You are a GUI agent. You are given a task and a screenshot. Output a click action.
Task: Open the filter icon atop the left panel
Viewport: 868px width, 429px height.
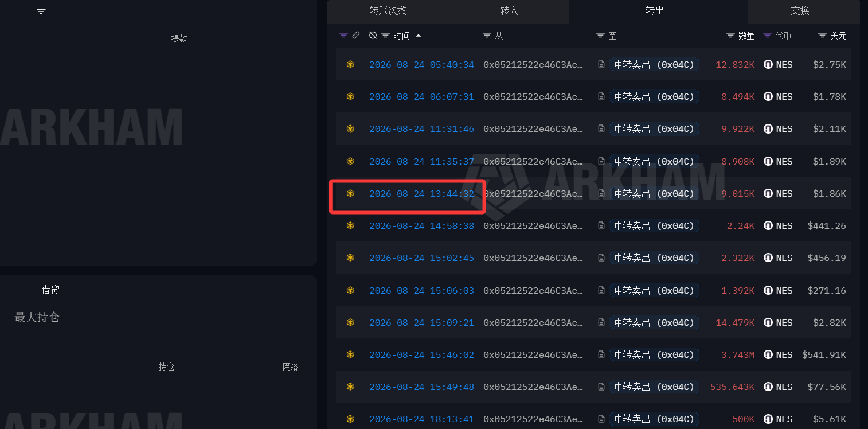(41, 11)
